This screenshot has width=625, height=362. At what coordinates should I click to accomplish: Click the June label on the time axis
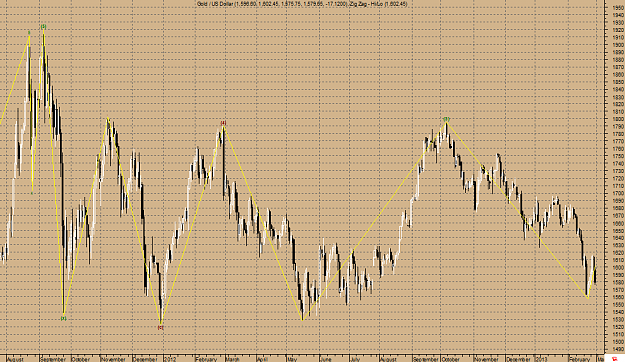click(326, 359)
